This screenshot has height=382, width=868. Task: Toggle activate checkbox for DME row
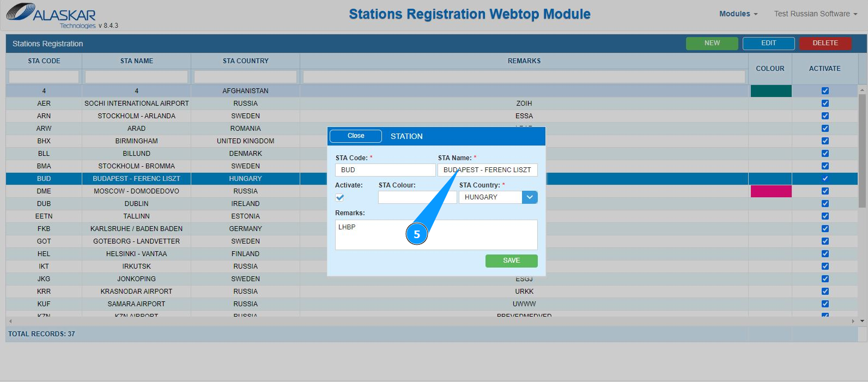pos(825,191)
